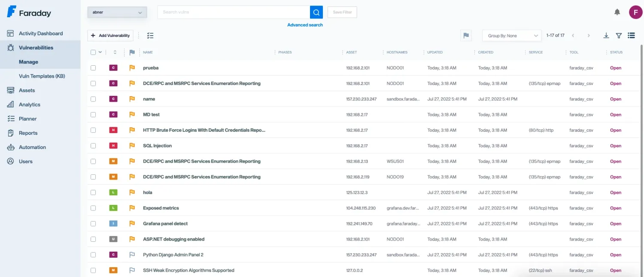
Task: Click the toolbar flag filter icon
Action: (x=466, y=36)
